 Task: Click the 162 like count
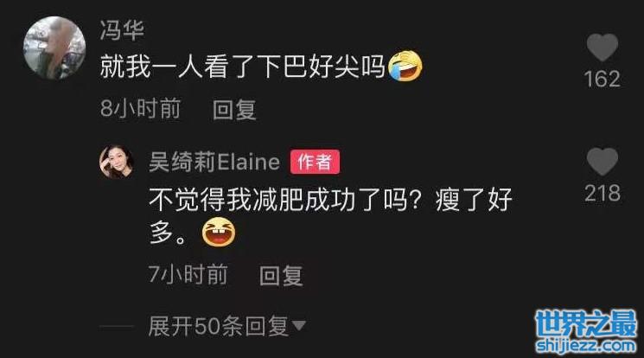pyautogui.click(x=603, y=79)
